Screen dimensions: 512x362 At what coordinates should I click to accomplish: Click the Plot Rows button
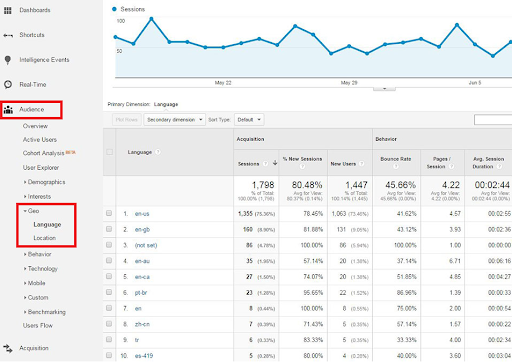127,120
